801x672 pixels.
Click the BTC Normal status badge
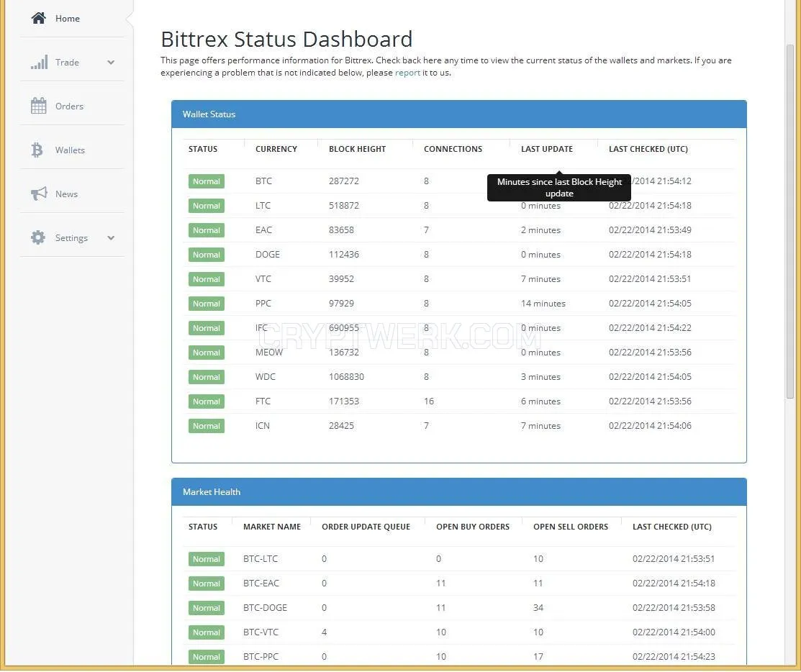(207, 181)
